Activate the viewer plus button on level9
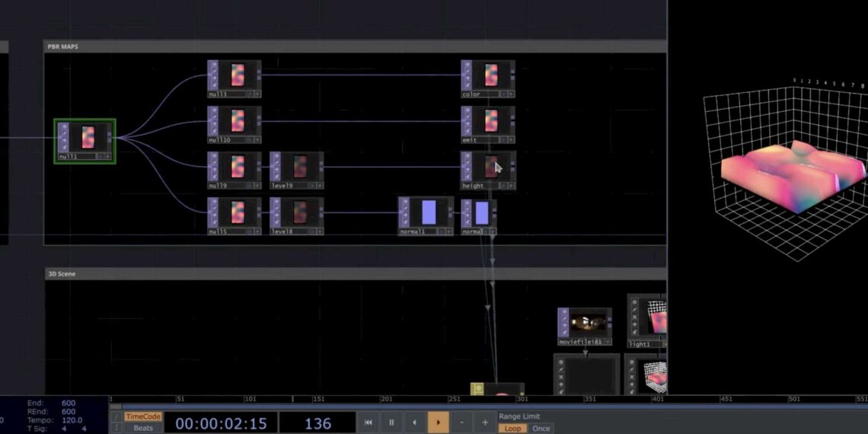 pyautogui.click(x=320, y=186)
